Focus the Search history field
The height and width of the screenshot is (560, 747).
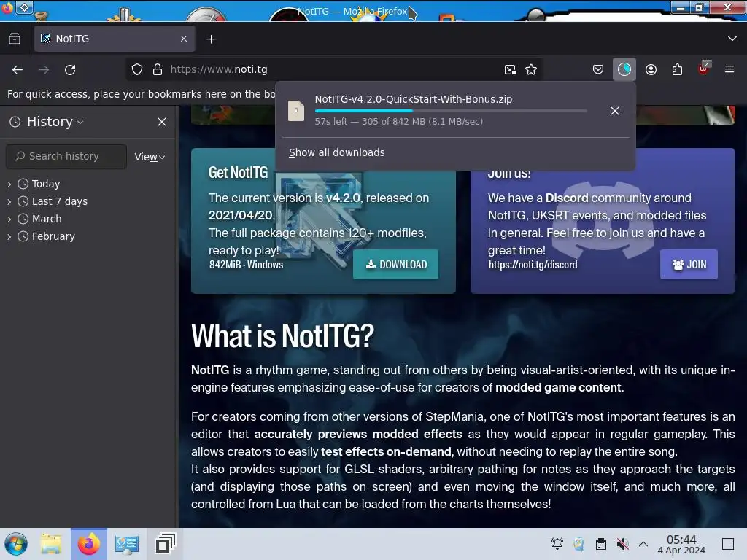pos(66,156)
